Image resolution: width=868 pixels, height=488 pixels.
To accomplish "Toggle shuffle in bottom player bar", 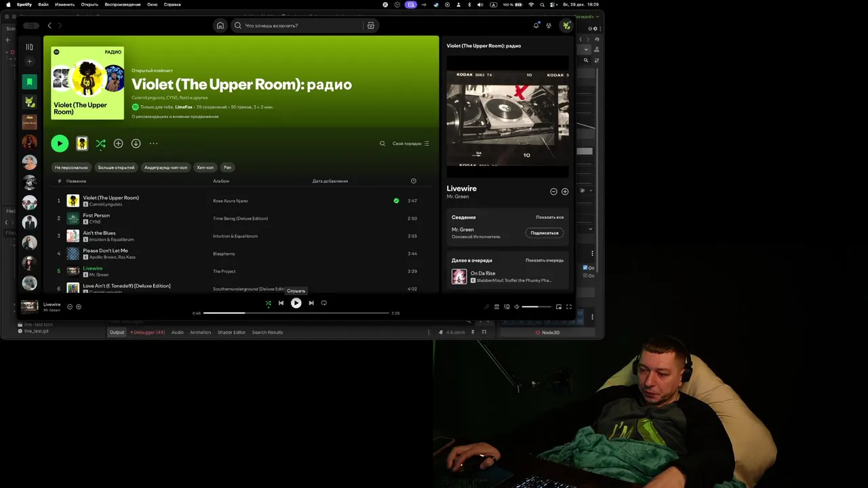I will [268, 303].
